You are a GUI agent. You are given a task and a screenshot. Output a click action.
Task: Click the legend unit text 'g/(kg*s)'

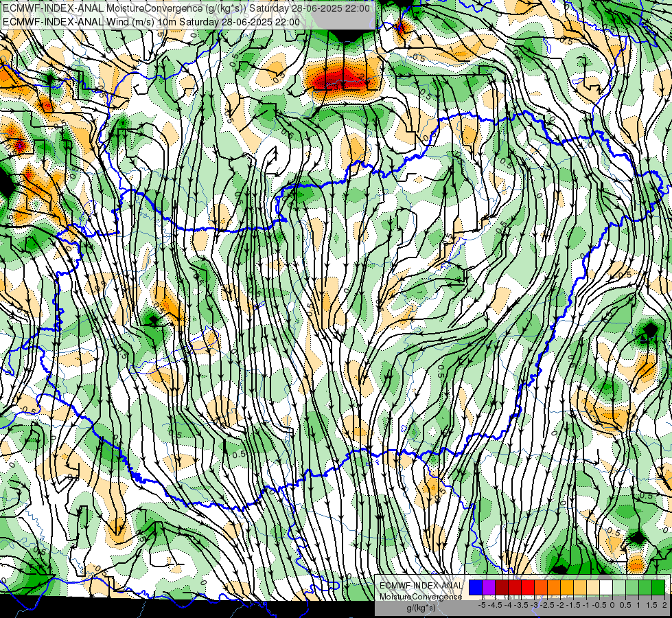tap(421, 608)
